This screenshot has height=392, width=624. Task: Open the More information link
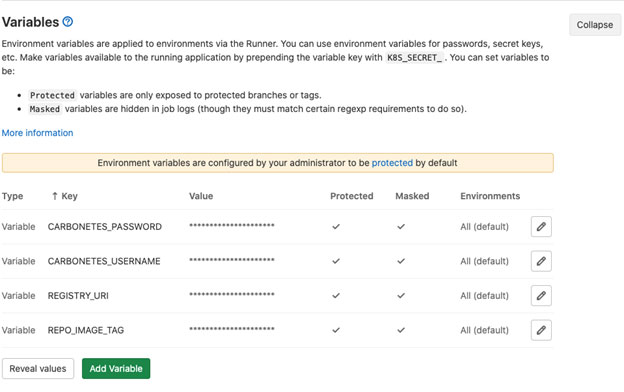(37, 133)
